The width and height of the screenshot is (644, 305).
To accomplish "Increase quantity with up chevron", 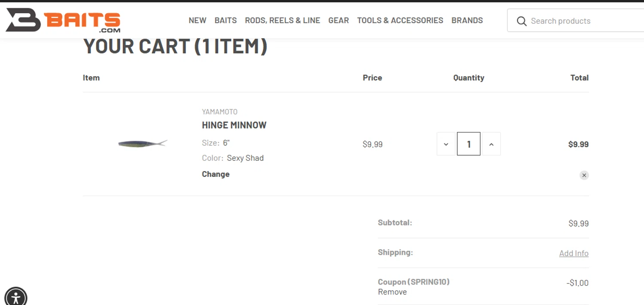I will point(491,144).
